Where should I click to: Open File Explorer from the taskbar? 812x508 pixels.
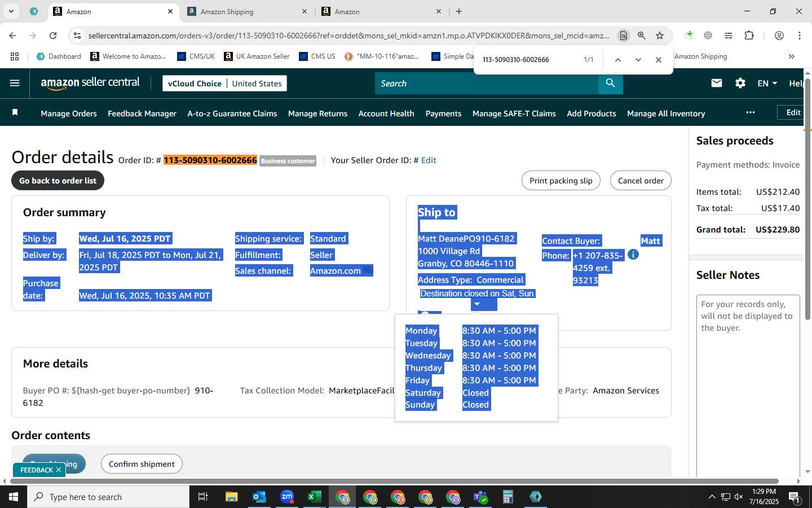pos(232,497)
